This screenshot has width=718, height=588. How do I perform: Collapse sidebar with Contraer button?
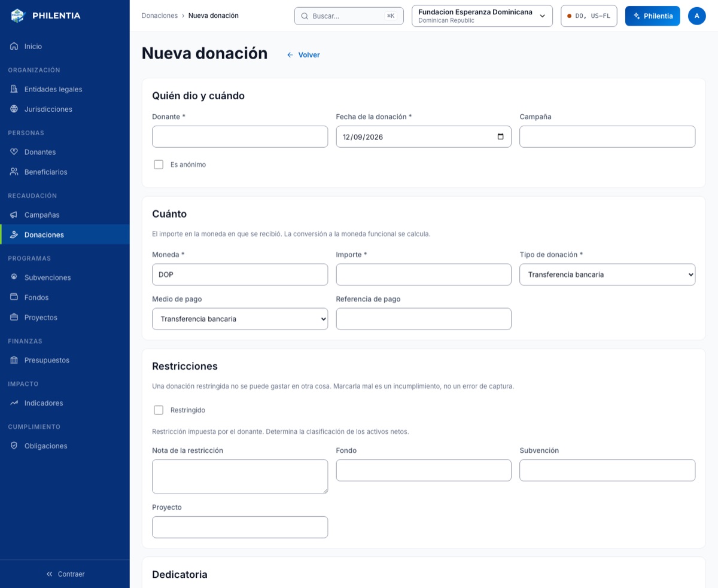[x=65, y=574]
